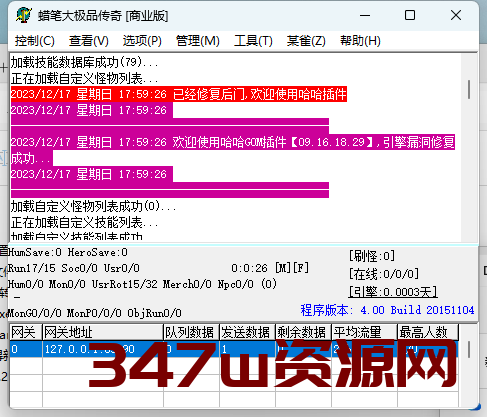The height and width of the screenshot is (417, 487).
Task: Click the gateway number 0 cell
Action: click(x=26, y=349)
